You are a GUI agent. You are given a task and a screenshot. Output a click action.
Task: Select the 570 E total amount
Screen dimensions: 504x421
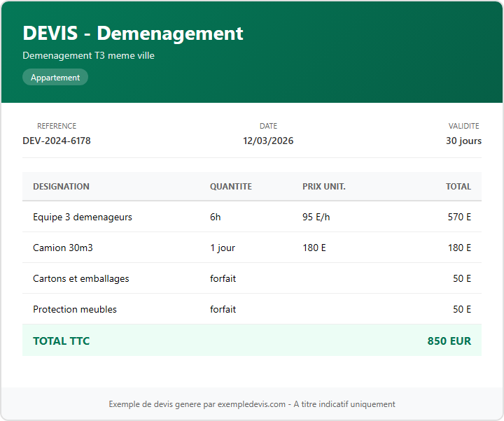(x=459, y=217)
